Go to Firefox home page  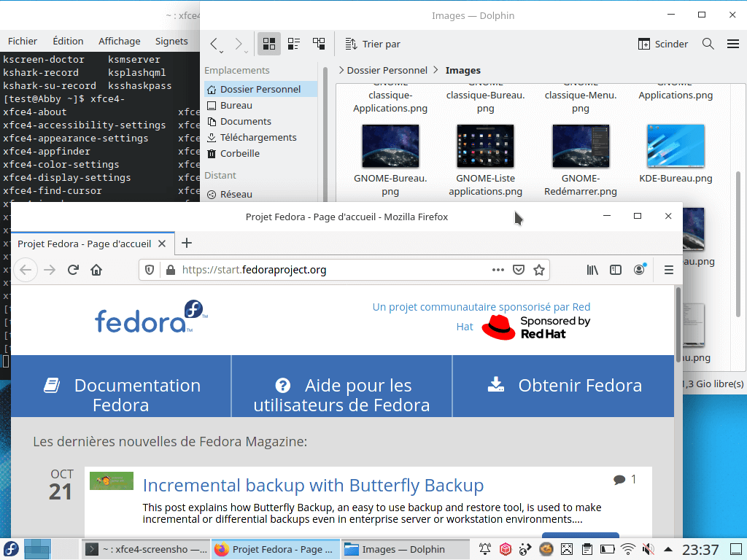pos(96,270)
